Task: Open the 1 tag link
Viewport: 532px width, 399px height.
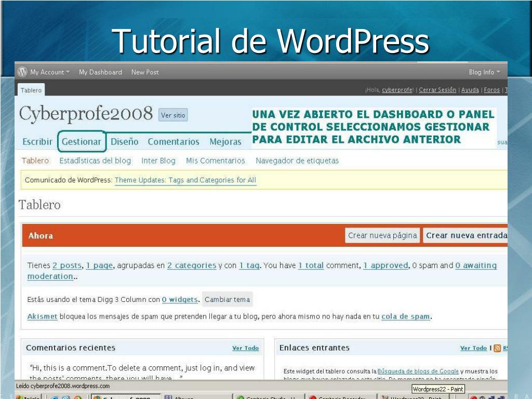Action: [x=249, y=265]
